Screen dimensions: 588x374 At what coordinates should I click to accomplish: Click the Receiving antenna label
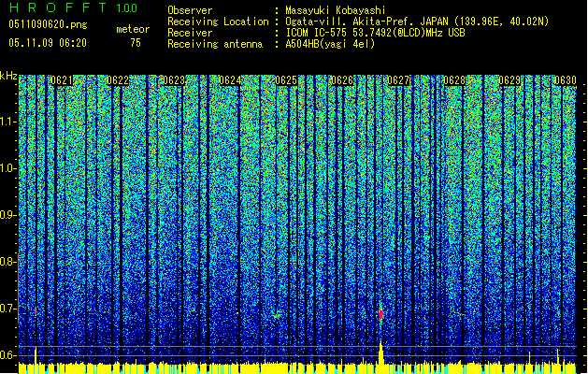215,44
